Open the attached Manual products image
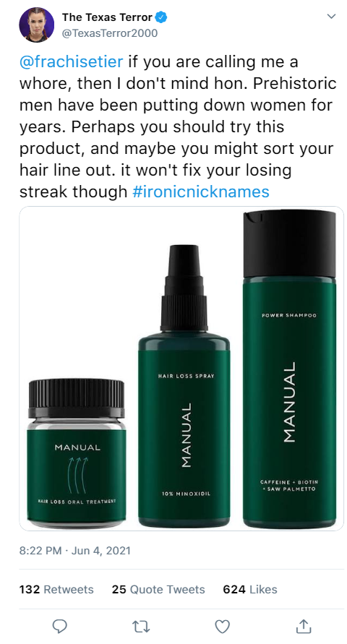Image resolution: width=347 pixels, height=644 pixels. [181, 369]
